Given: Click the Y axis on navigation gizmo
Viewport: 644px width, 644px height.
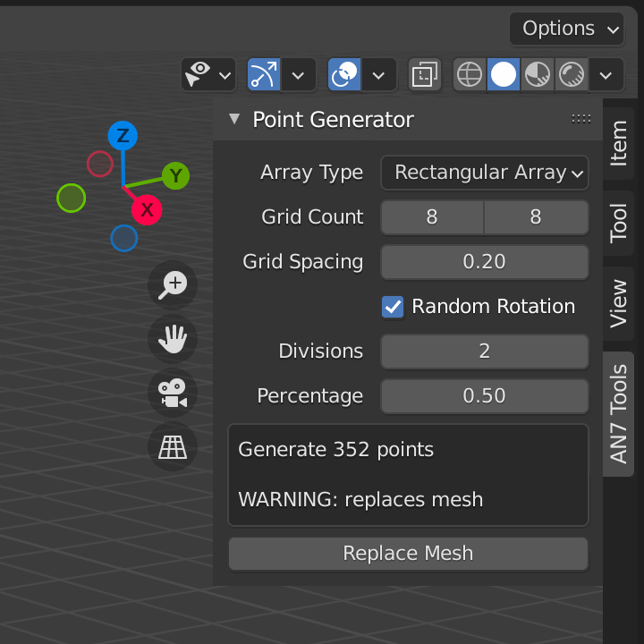Looking at the screenshot, I should [176, 176].
